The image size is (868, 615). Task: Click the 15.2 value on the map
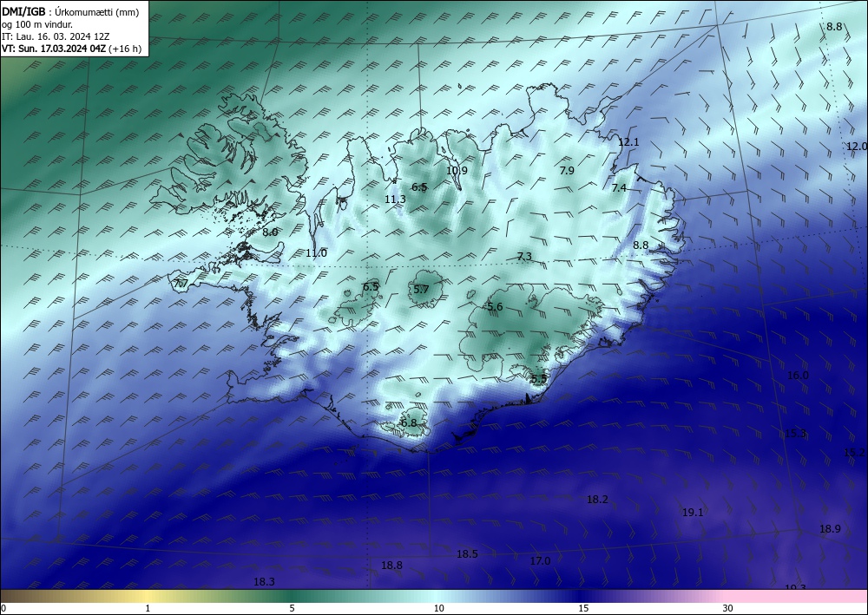854,453
